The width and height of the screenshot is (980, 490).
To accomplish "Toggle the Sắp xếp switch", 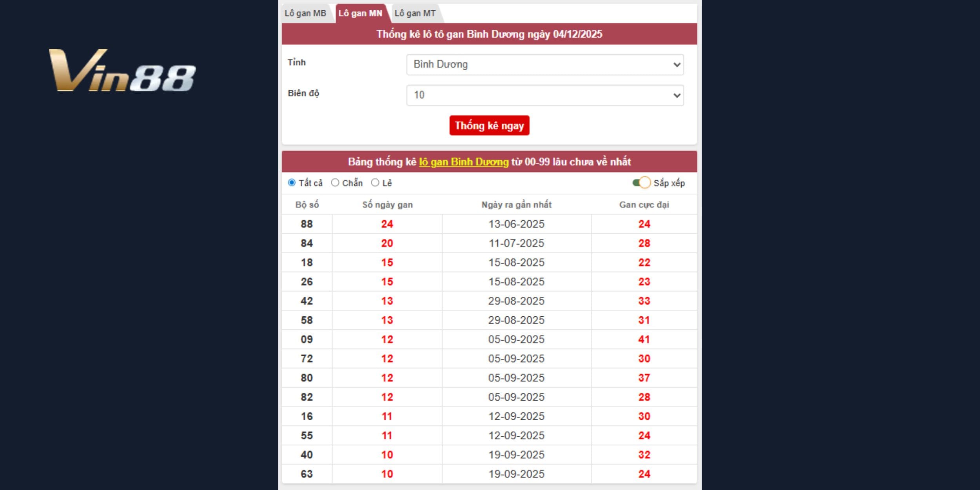I will [642, 183].
